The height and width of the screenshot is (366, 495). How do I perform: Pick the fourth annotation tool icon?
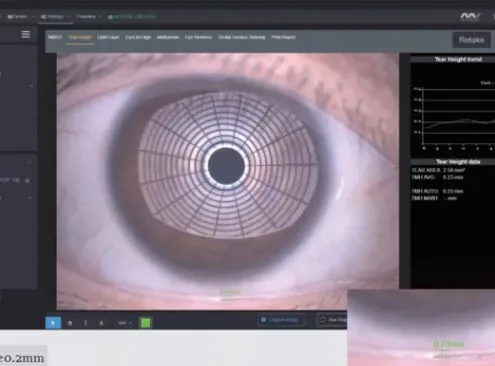click(x=101, y=323)
